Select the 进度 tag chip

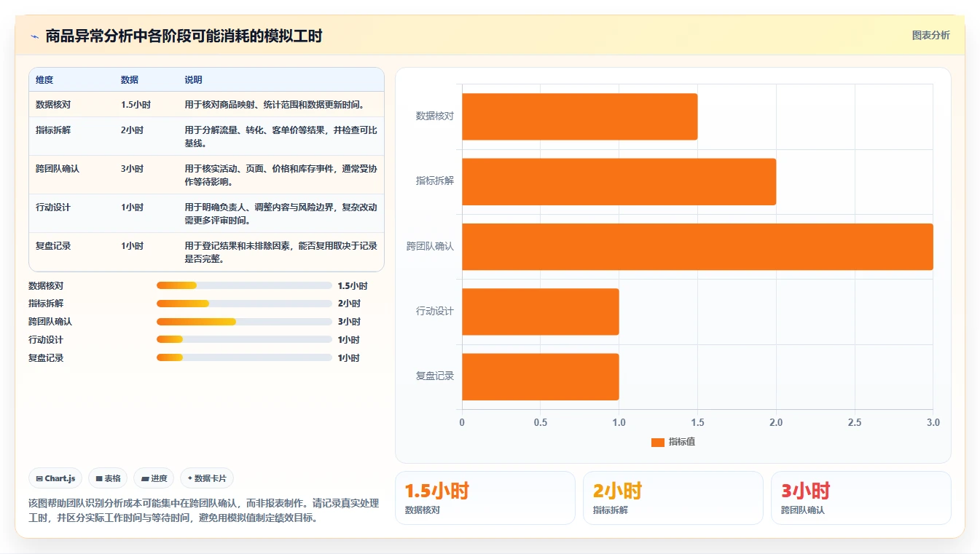154,478
